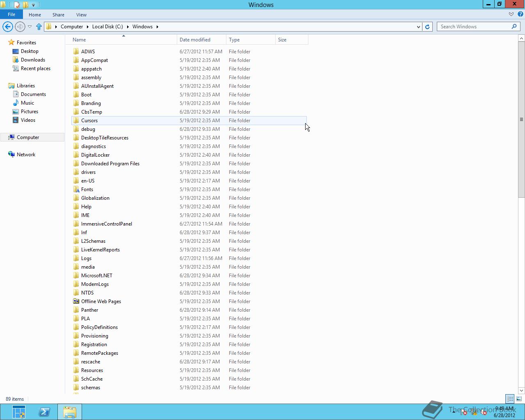Click the vertical scrollbar thumb
This screenshot has width=525, height=420.
pyautogui.click(x=521, y=120)
